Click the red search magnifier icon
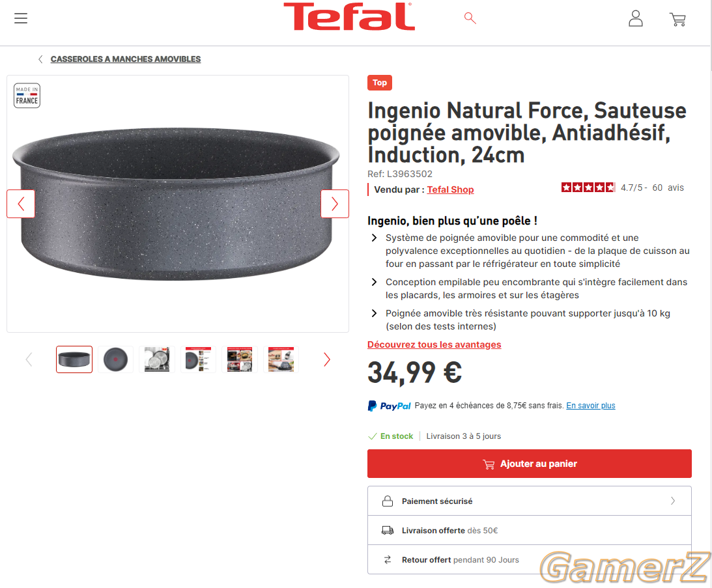The image size is (712, 588). [x=470, y=18]
